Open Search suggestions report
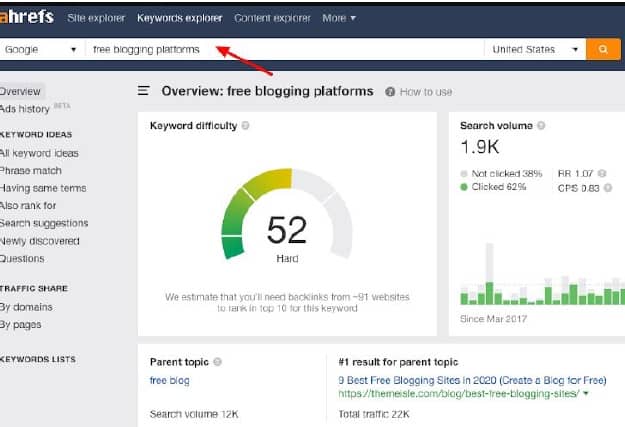 [44, 223]
